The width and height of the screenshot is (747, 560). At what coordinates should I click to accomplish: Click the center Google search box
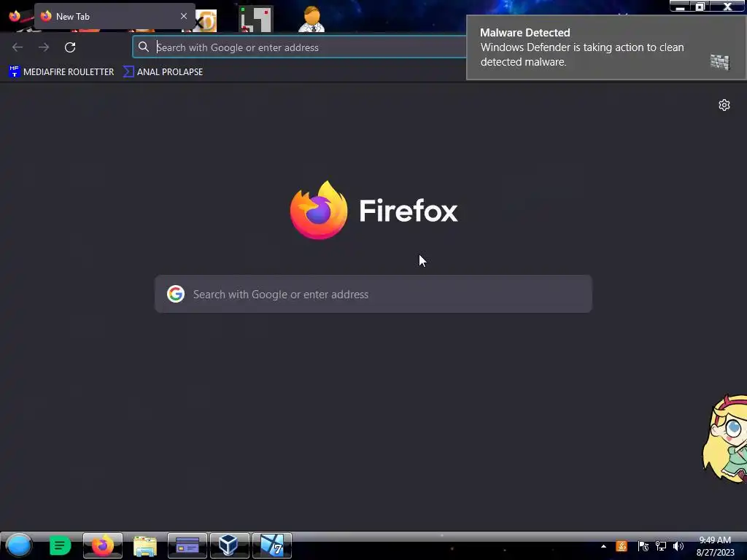[373, 294]
